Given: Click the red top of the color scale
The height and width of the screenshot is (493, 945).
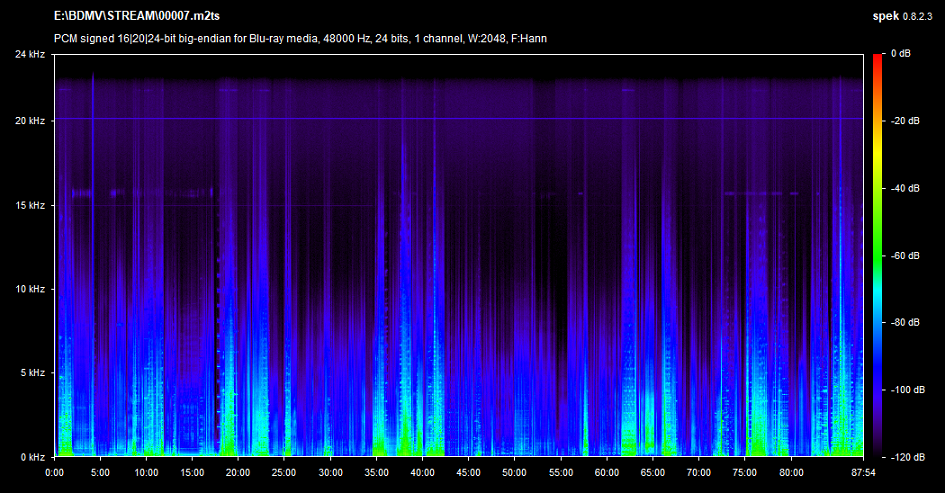Looking at the screenshot, I should [876, 57].
